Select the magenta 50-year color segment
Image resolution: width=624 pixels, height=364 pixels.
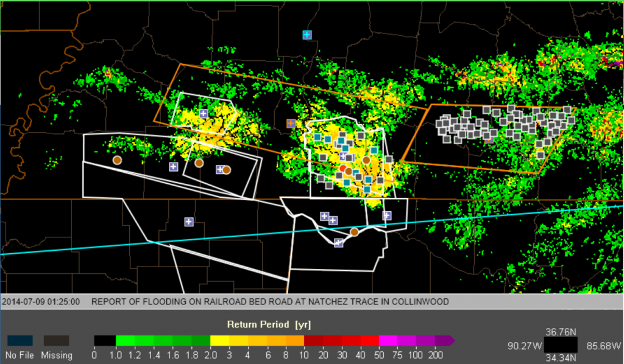coord(386,340)
